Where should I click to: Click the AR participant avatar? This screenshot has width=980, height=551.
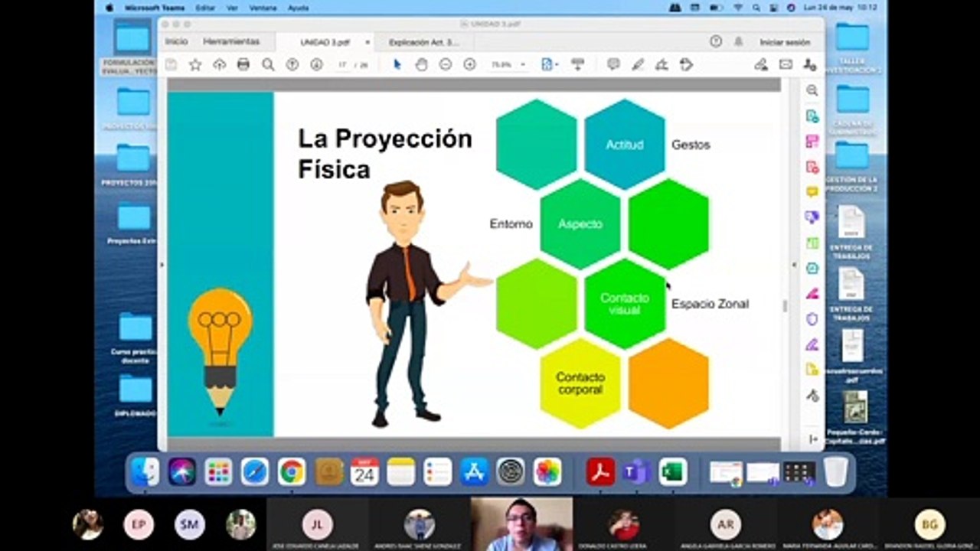pos(725,525)
